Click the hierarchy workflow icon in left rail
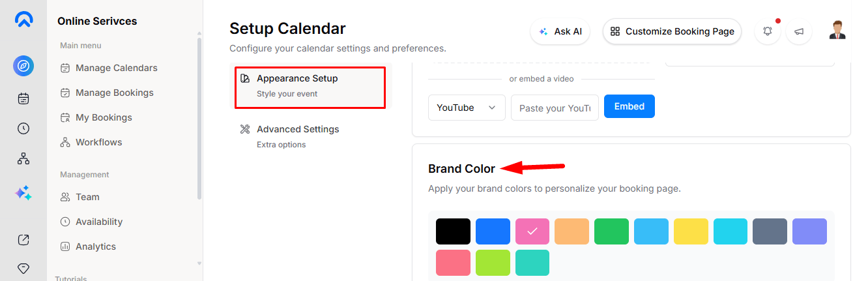The width and height of the screenshot is (868, 281). click(23, 158)
